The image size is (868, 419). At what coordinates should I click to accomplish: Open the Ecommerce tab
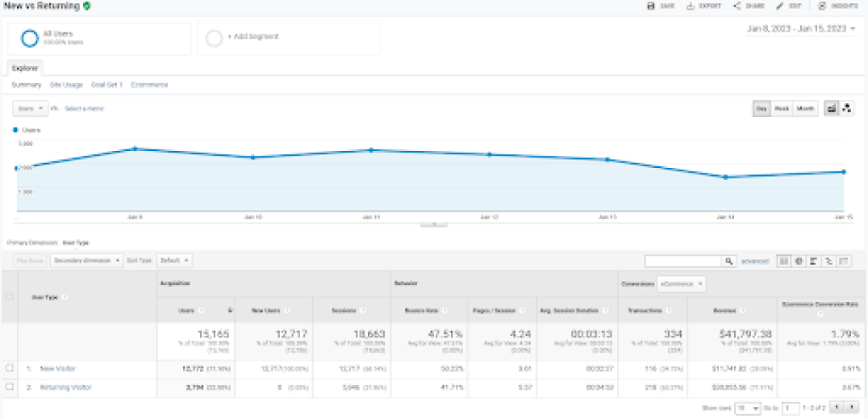pos(149,85)
